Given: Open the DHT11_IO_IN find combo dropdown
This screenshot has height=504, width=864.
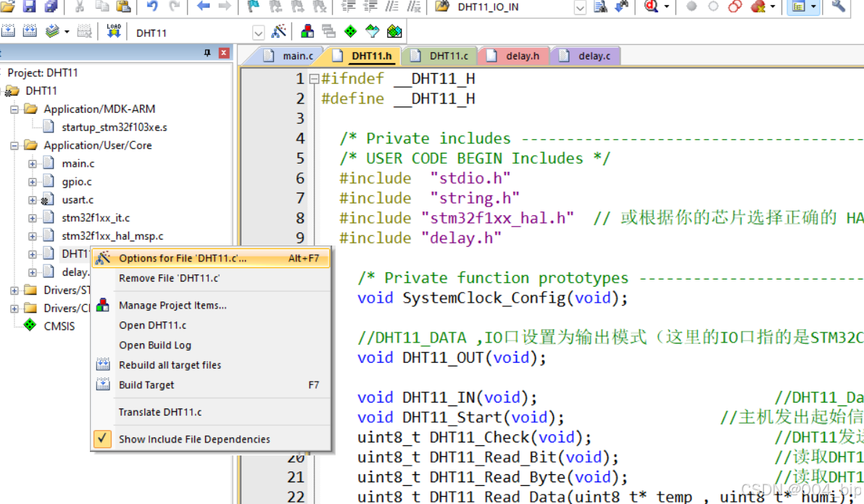Looking at the screenshot, I should pos(580,7).
